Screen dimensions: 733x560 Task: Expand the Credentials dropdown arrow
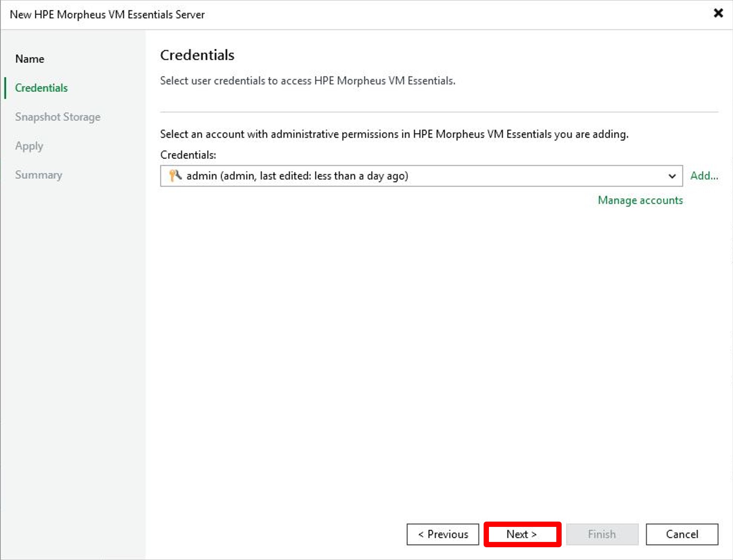tap(672, 176)
